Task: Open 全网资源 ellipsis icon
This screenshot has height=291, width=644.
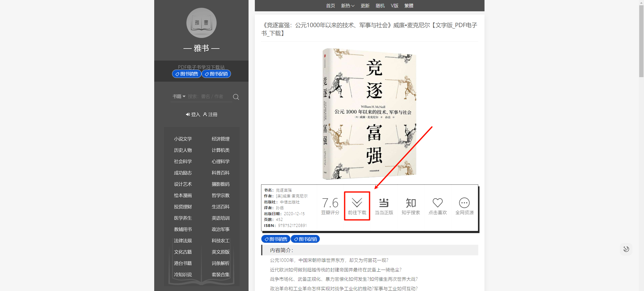Action: coord(464,203)
